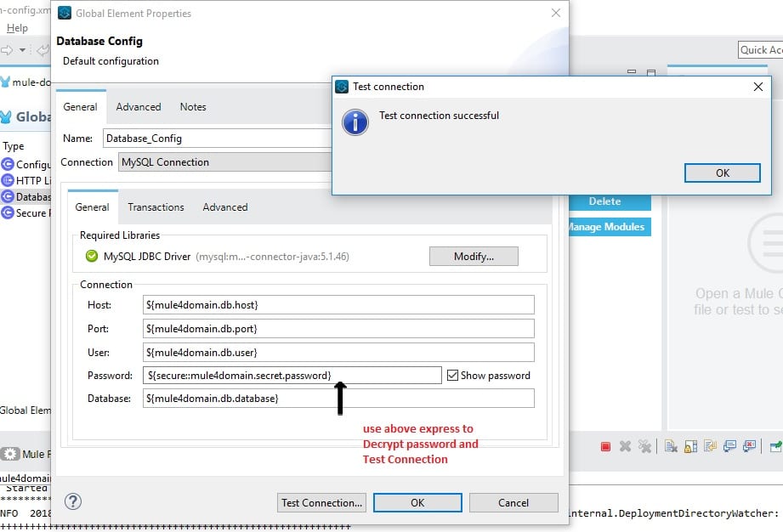
Task: Select the inner connection General tab
Action: 92,207
